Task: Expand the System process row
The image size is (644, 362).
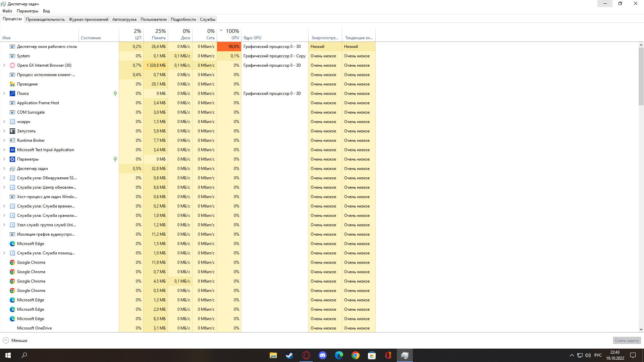Action: (4, 56)
